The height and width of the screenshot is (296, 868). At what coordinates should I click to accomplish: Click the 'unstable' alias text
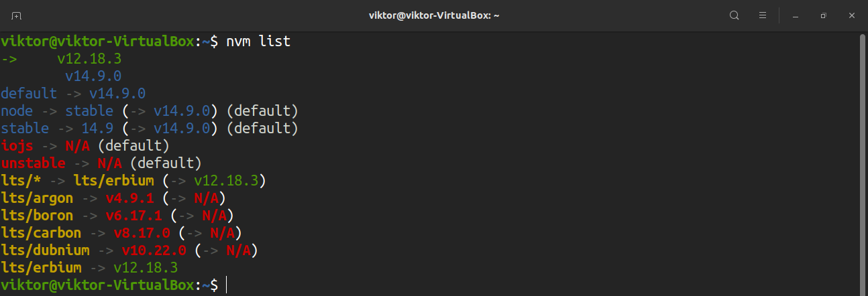tap(33, 163)
